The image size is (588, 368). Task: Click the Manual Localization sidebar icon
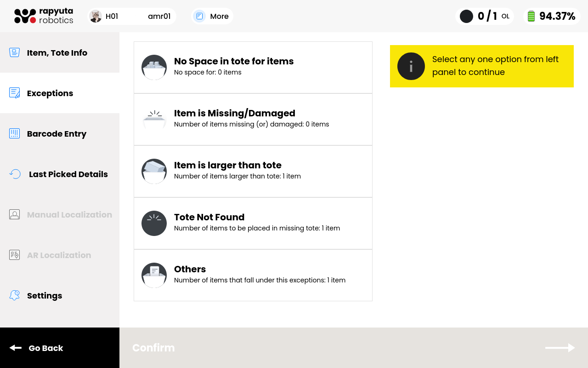pyautogui.click(x=15, y=214)
